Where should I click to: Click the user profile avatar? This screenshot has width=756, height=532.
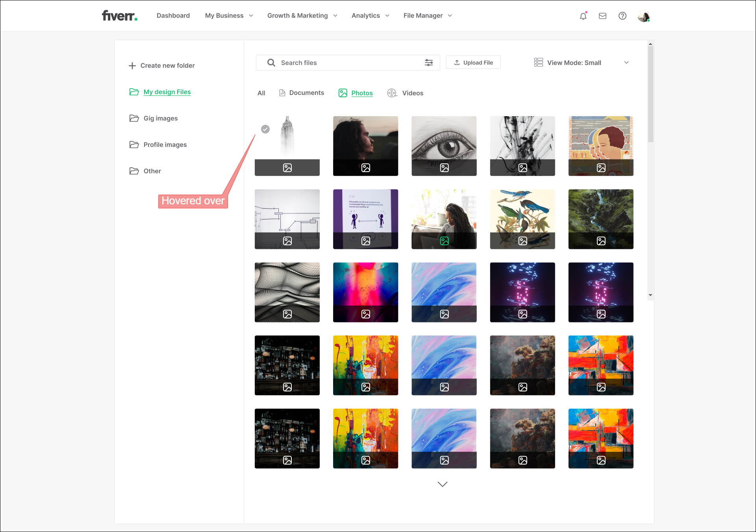tap(643, 16)
